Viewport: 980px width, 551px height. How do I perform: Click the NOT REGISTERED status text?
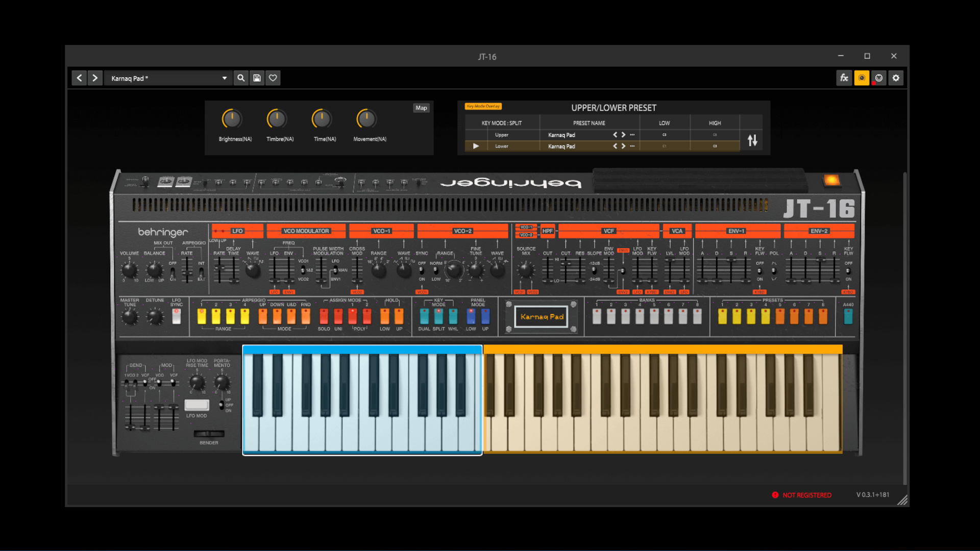tap(807, 495)
